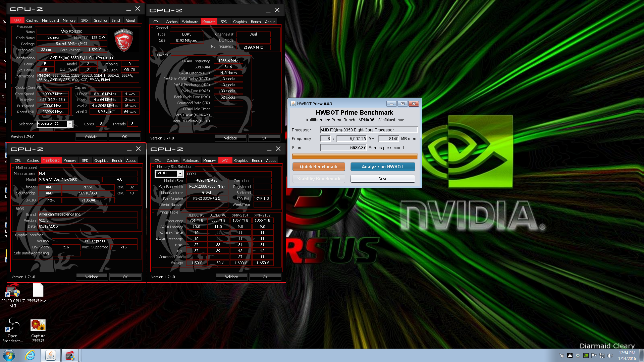
Task: Click the Show desktop strip beside the clock
Action: [641, 355]
